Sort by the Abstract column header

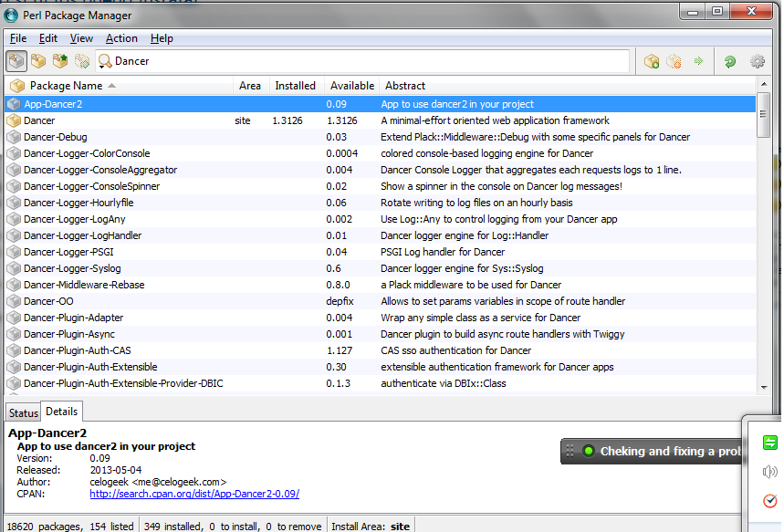[x=567, y=86]
